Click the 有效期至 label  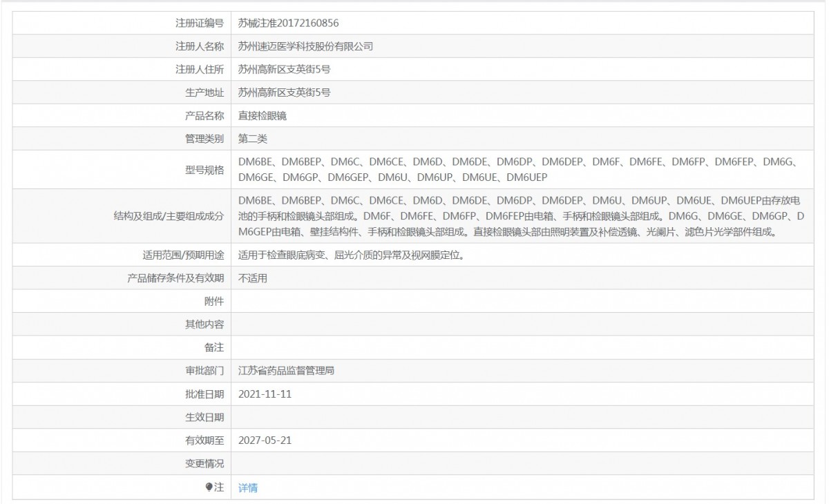(x=204, y=440)
